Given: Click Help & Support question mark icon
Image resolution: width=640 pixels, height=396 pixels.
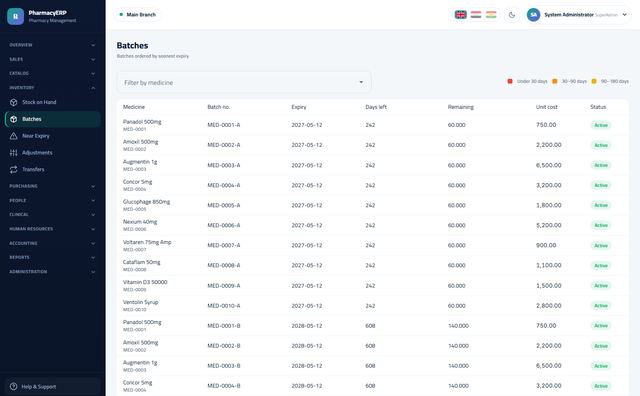Looking at the screenshot, I should 13,386.
